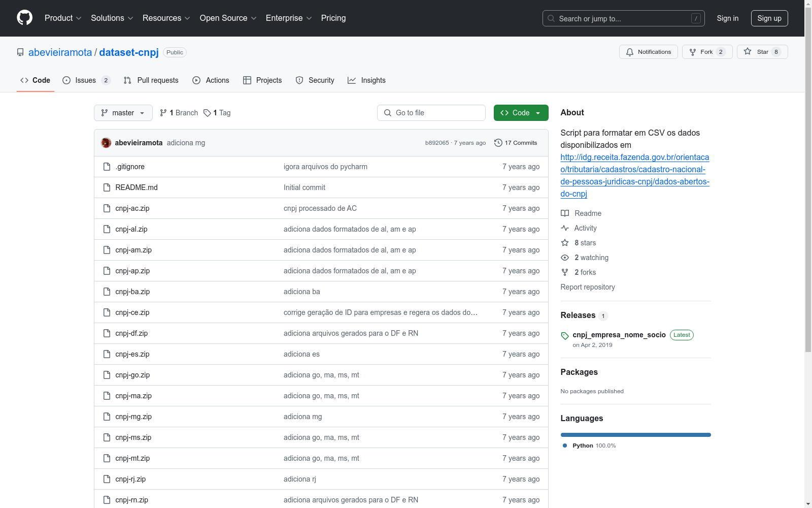Click the search magnifier icon in header

[551, 18]
